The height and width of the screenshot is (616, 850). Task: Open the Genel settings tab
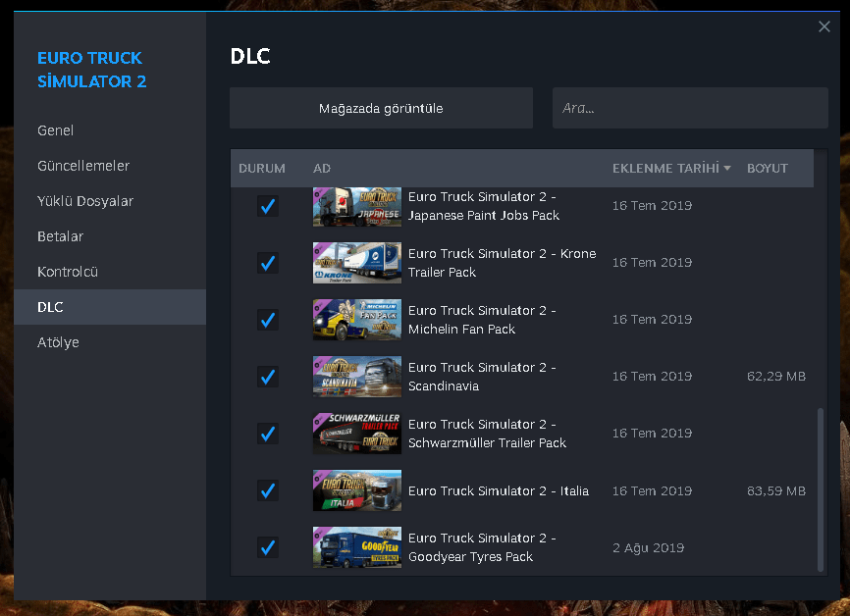click(110, 130)
